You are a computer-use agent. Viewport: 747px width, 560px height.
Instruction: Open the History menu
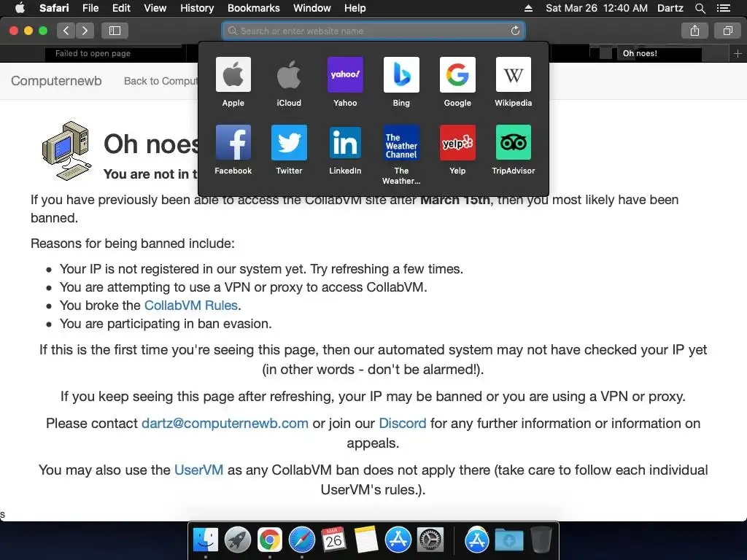click(197, 8)
